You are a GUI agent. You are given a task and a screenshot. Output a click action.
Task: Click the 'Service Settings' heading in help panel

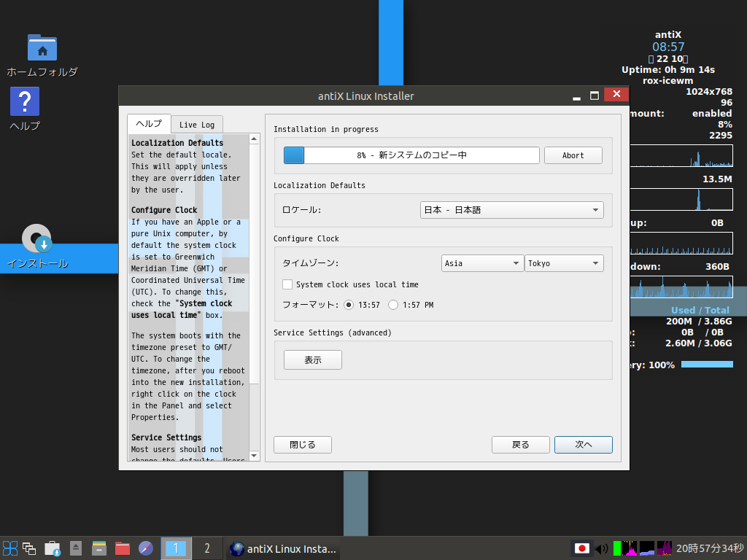point(166,437)
